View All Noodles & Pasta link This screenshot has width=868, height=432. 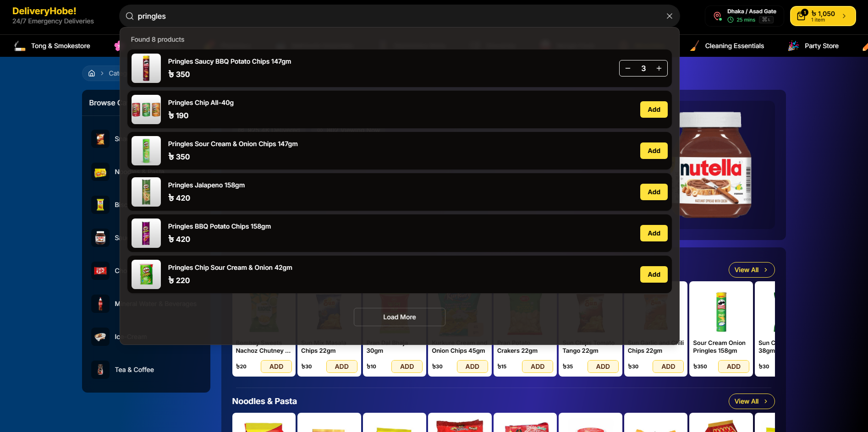pos(752,401)
